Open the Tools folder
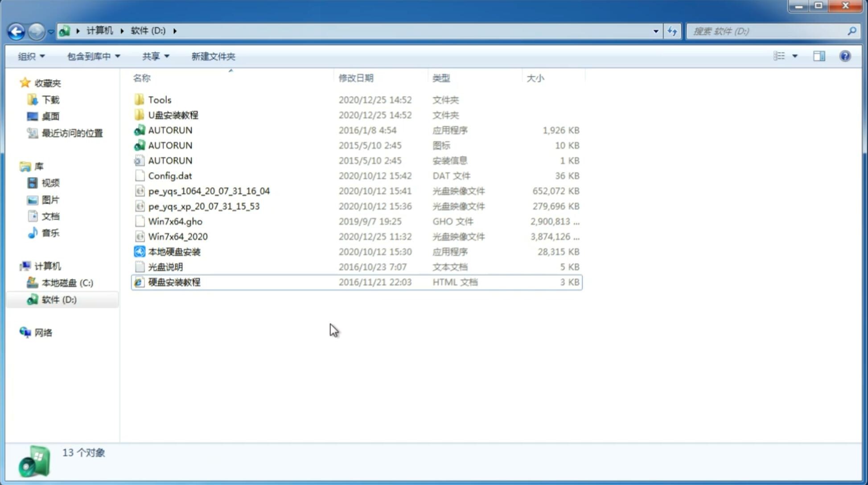The width and height of the screenshot is (868, 485). coord(159,99)
